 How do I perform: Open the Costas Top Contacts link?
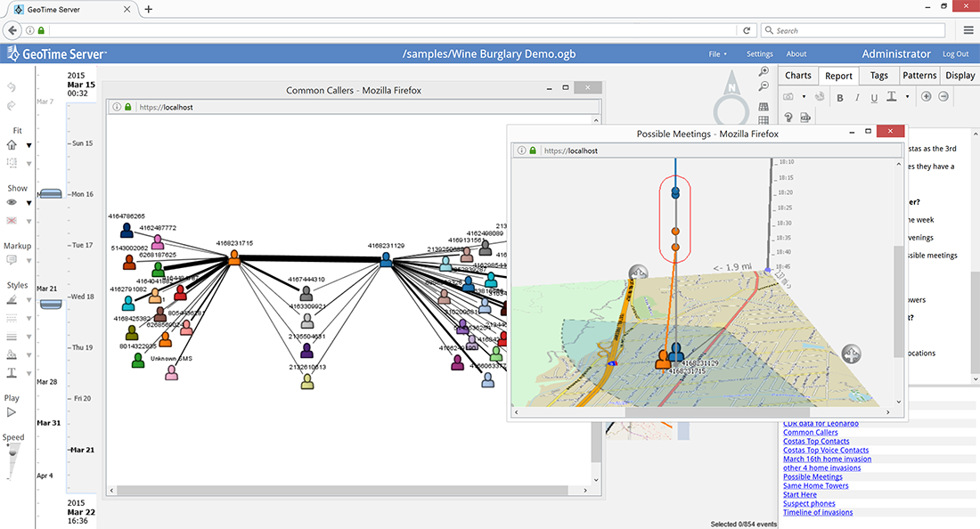[816, 441]
